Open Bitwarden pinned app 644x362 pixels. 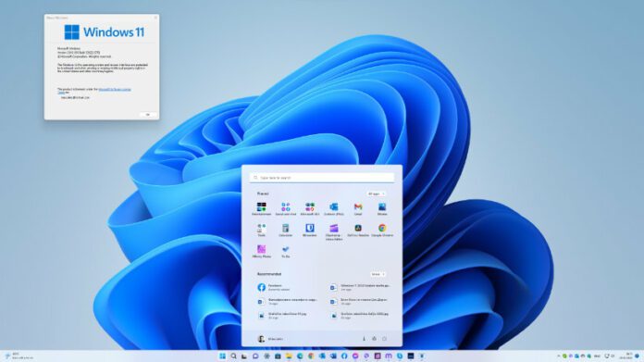pos(310,231)
